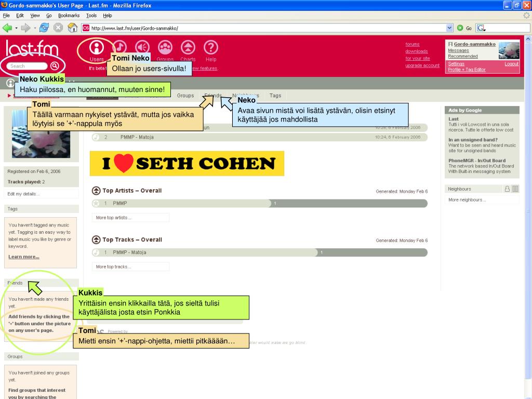
Task: Open the forward history dropdown arrow
Action: coord(35,28)
